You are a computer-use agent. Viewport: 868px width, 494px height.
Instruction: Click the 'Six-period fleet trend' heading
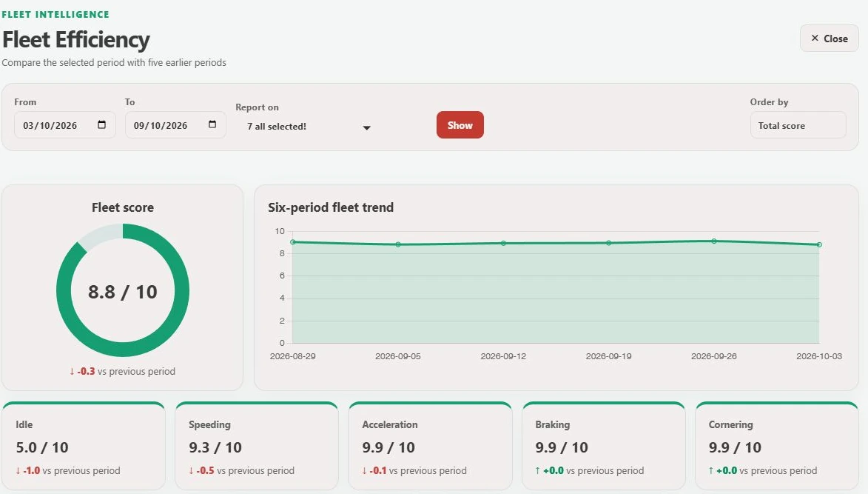(x=331, y=207)
